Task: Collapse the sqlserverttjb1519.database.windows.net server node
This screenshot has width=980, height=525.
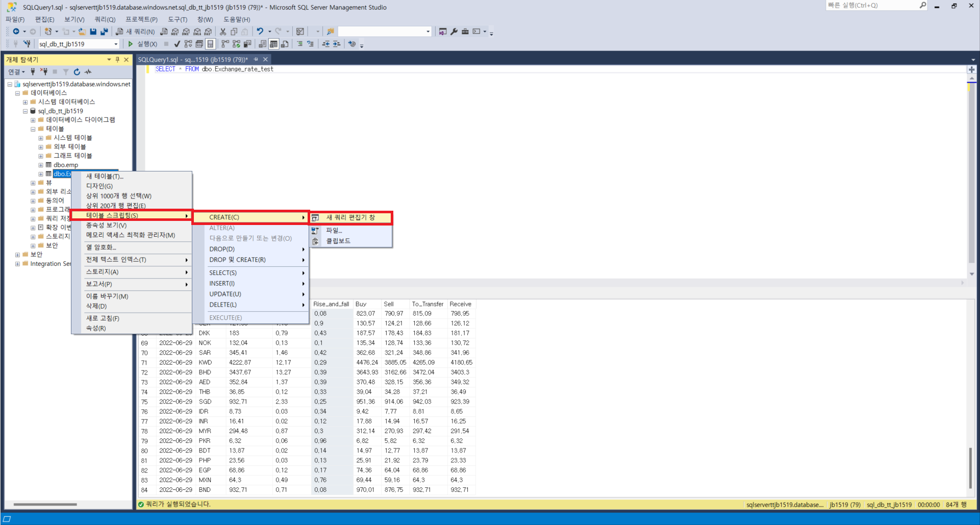Action: pos(10,84)
